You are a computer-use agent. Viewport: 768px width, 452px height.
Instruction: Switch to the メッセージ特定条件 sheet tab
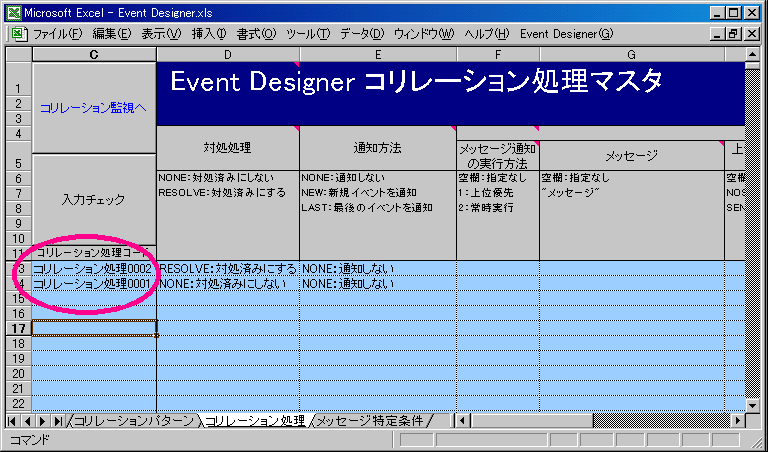click(x=371, y=421)
